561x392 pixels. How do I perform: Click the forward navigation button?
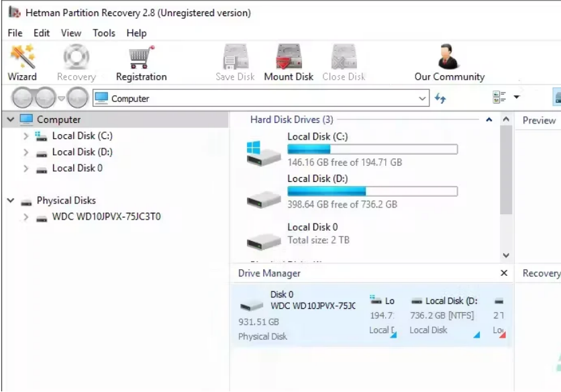tap(45, 98)
